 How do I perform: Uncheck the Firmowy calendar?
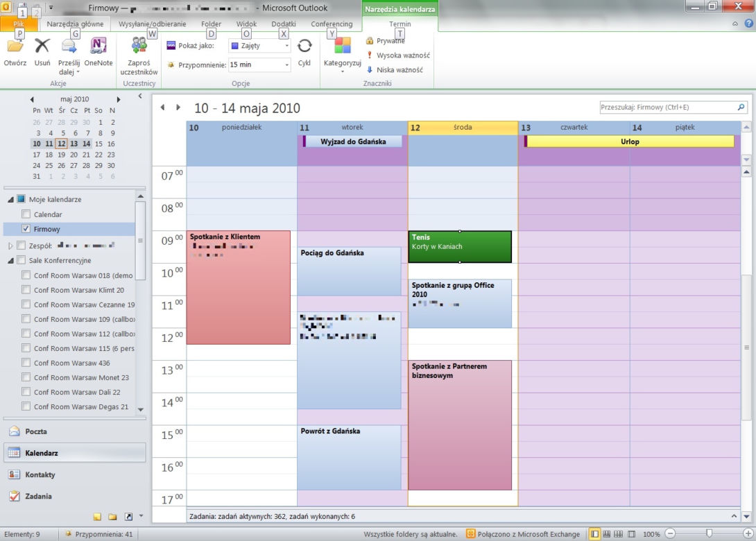click(x=26, y=229)
